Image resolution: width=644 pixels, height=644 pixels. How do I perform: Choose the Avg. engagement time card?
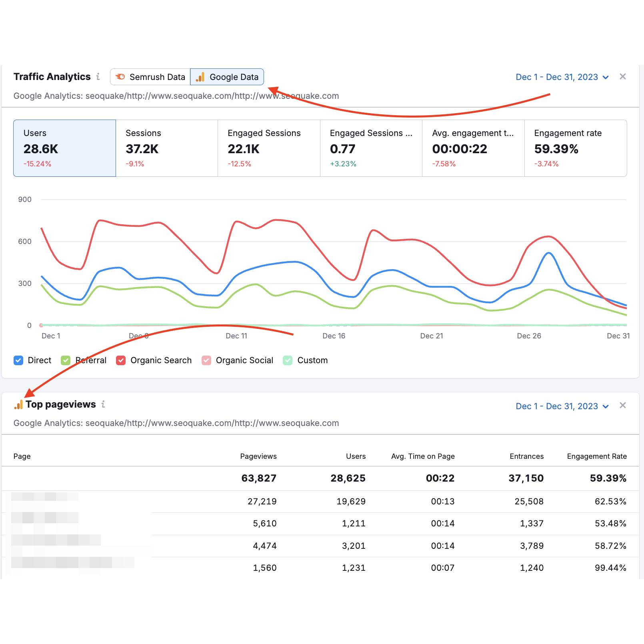point(473,148)
